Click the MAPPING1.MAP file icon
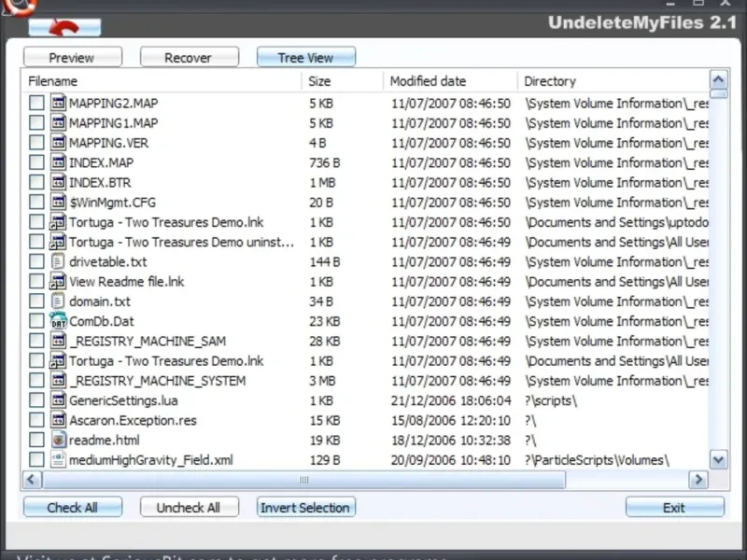Screen dimensions: 747x560 coord(58,123)
